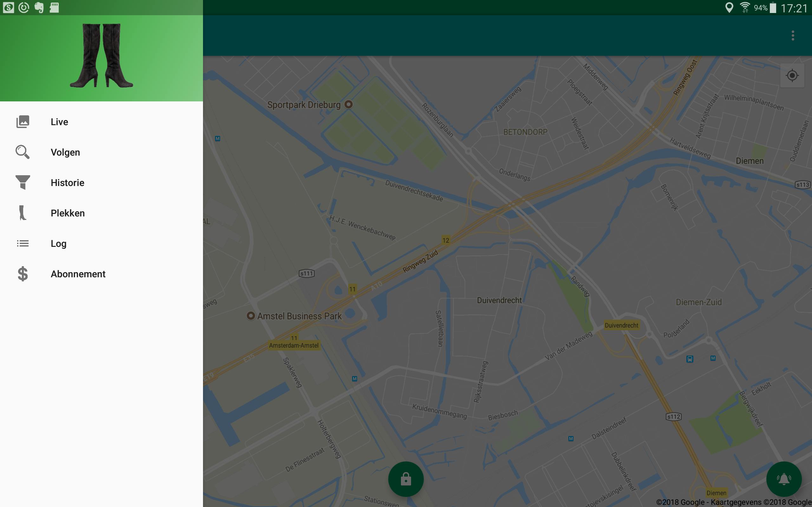Click the Log list icon
The height and width of the screenshot is (507, 812).
(x=23, y=243)
